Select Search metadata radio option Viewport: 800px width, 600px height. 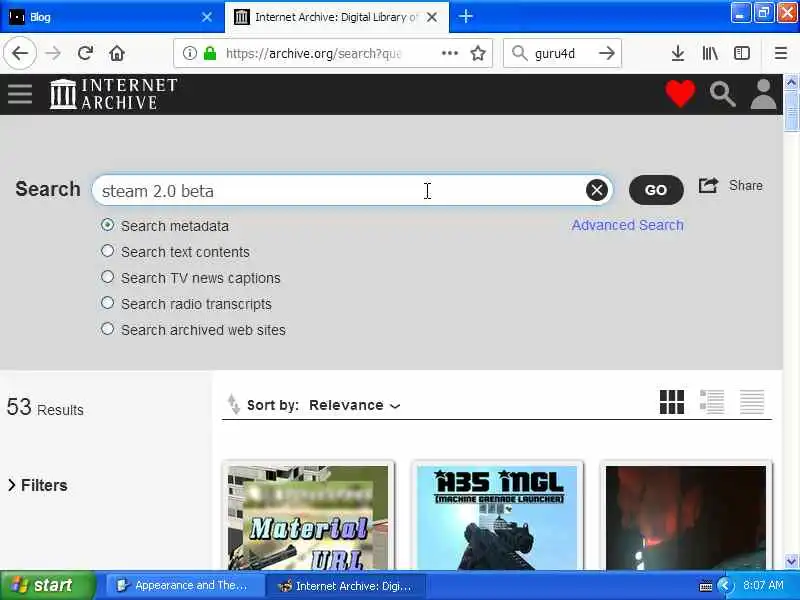(x=107, y=225)
